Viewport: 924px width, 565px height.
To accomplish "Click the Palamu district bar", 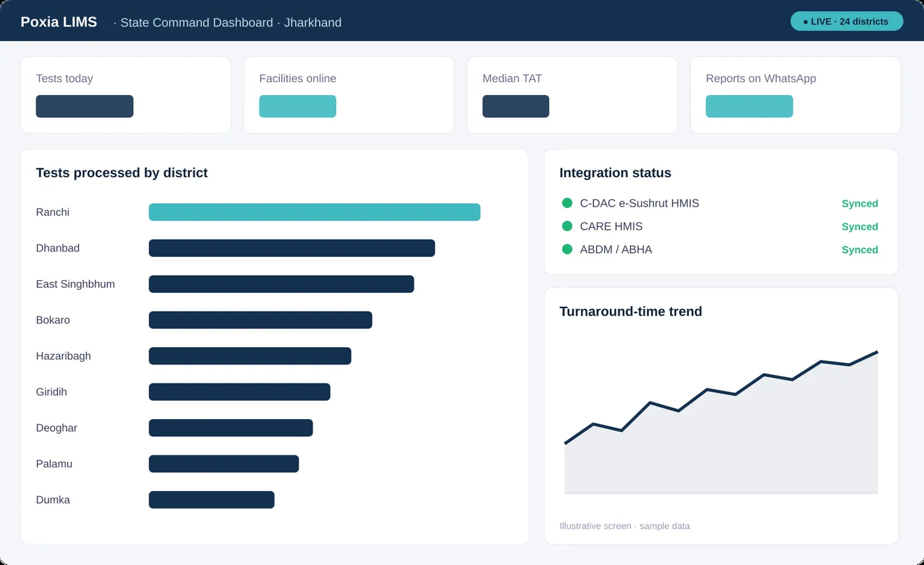I will pos(224,464).
